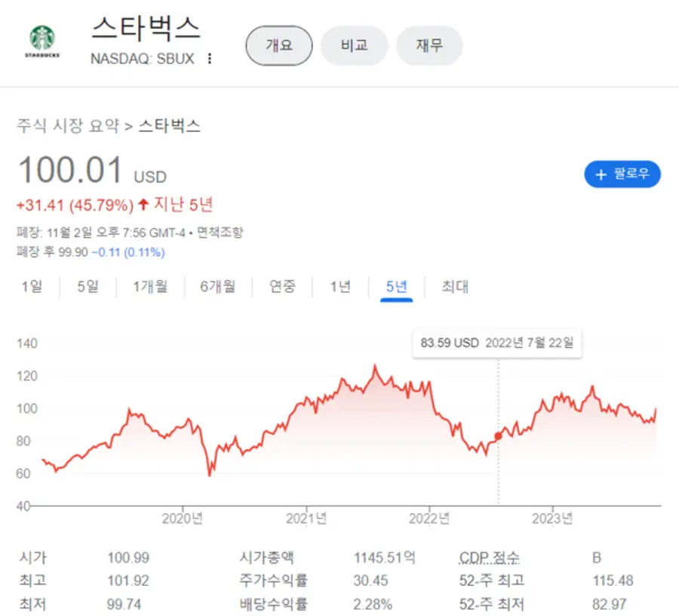
Task: Click the NASDAQ: SBUX ticker text
Action: click(143, 58)
